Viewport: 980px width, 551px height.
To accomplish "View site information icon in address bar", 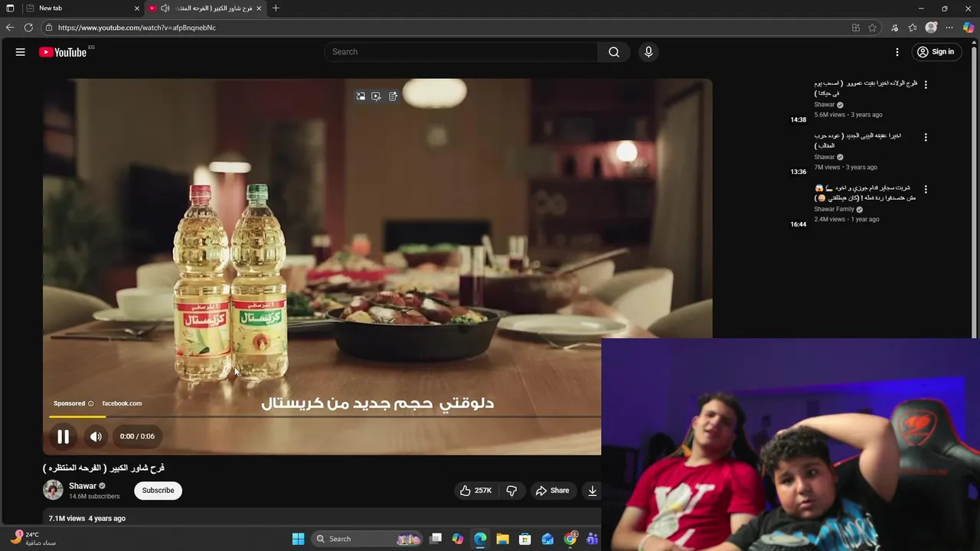I will tap(49, 28).
